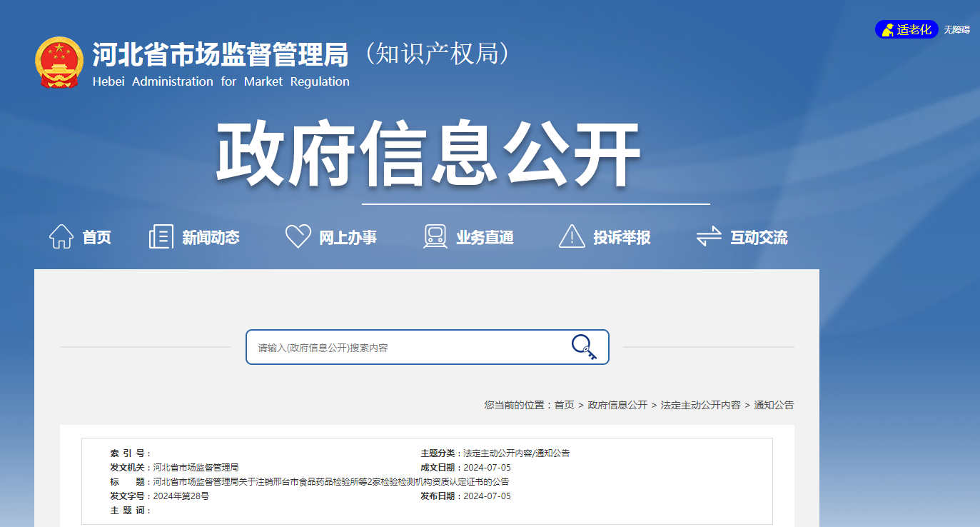Go to 网上办事 menu label
This screenshot has width=980, height=527.
coord(348,238)
